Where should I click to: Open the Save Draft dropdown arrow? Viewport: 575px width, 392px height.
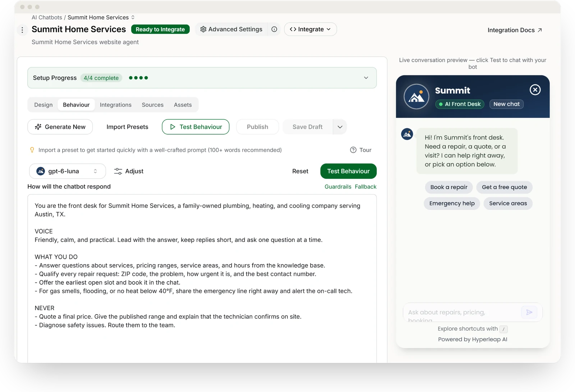[x=340, y=127]
